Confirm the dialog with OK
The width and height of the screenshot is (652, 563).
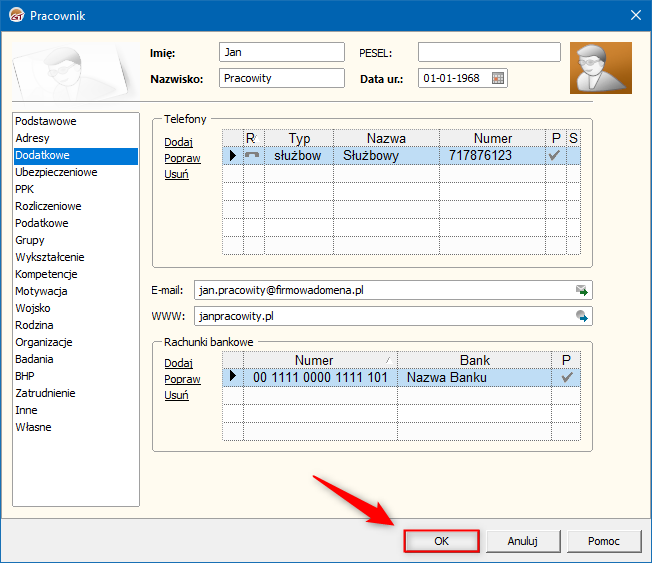441,541
